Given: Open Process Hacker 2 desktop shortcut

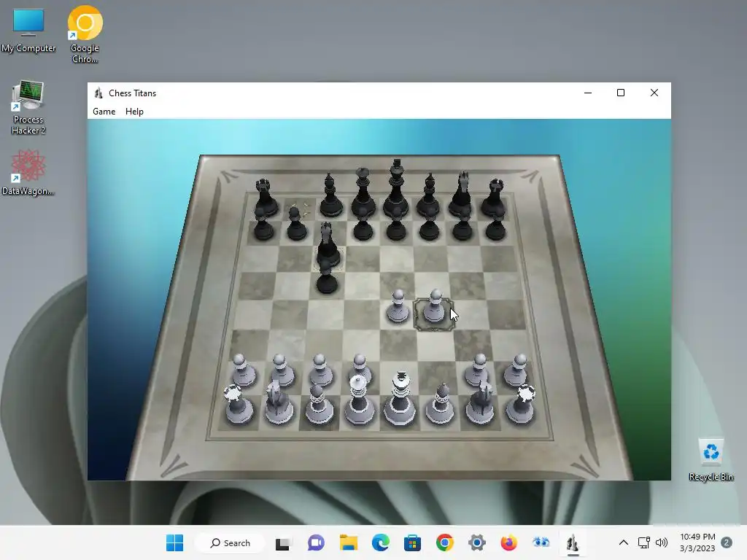Looking at the screenshot, I should pos(28,108).
